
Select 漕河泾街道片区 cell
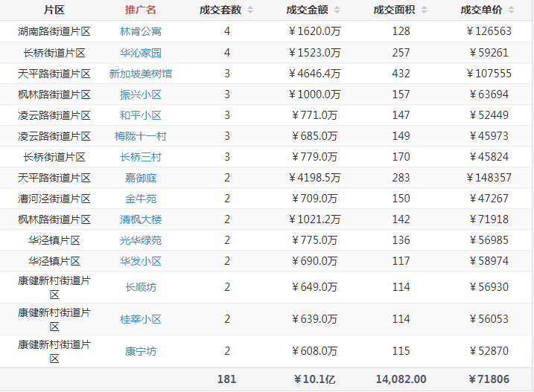point(54,199)
